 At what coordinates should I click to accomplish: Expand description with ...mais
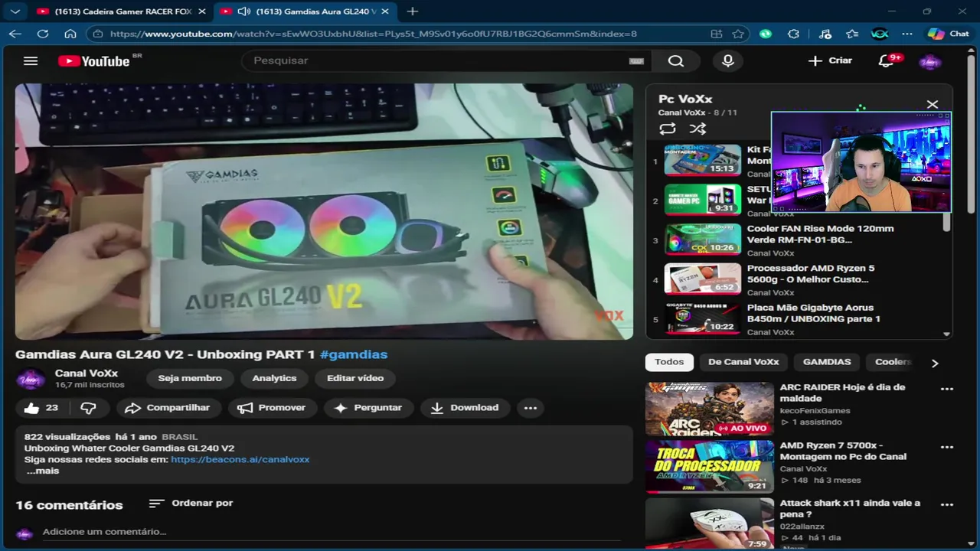click(43, 471)
